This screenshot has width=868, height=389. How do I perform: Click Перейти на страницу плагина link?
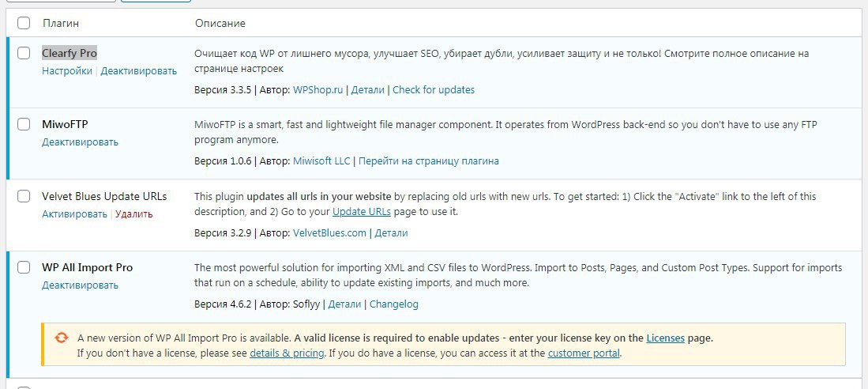429,161
